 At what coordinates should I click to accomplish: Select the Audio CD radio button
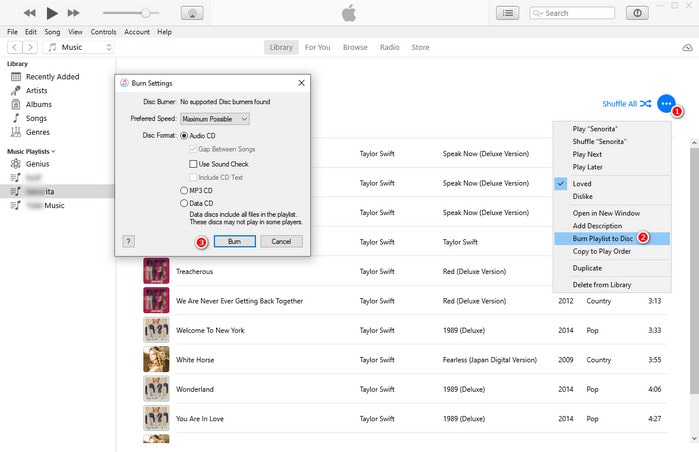pos(184,136)
